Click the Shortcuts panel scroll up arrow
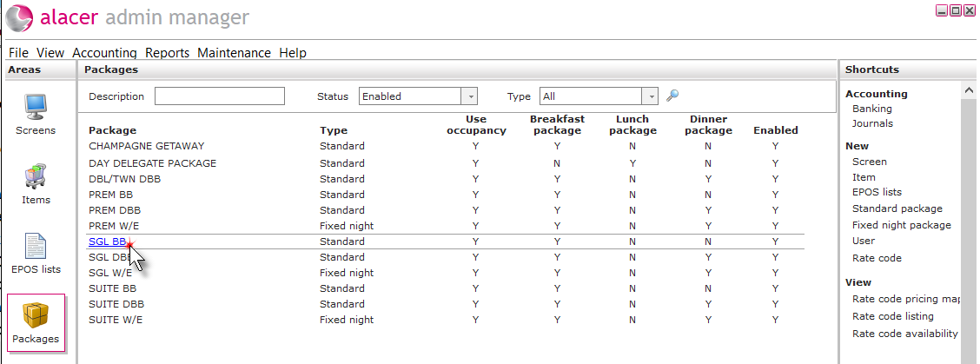Screen dimensions: 980x364 point(970,90)
